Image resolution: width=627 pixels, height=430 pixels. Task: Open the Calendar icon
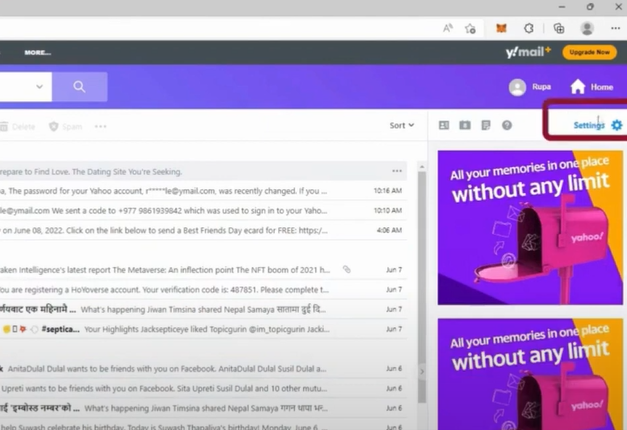click(x=465, y=125)
